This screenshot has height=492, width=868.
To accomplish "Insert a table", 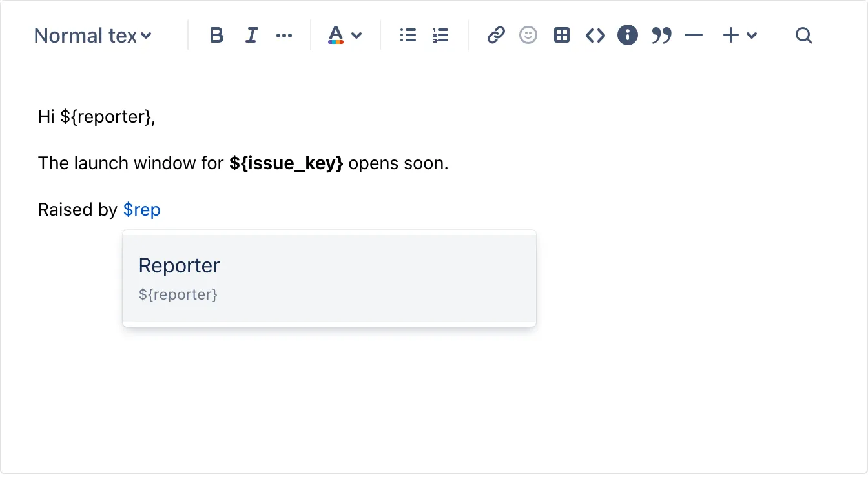I will pyautogui.click(x=562, y=36).
